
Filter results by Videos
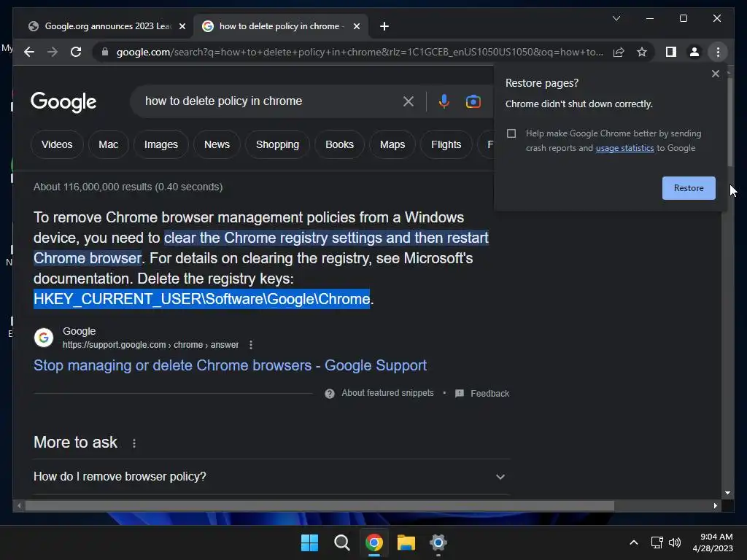pos(57,145)
